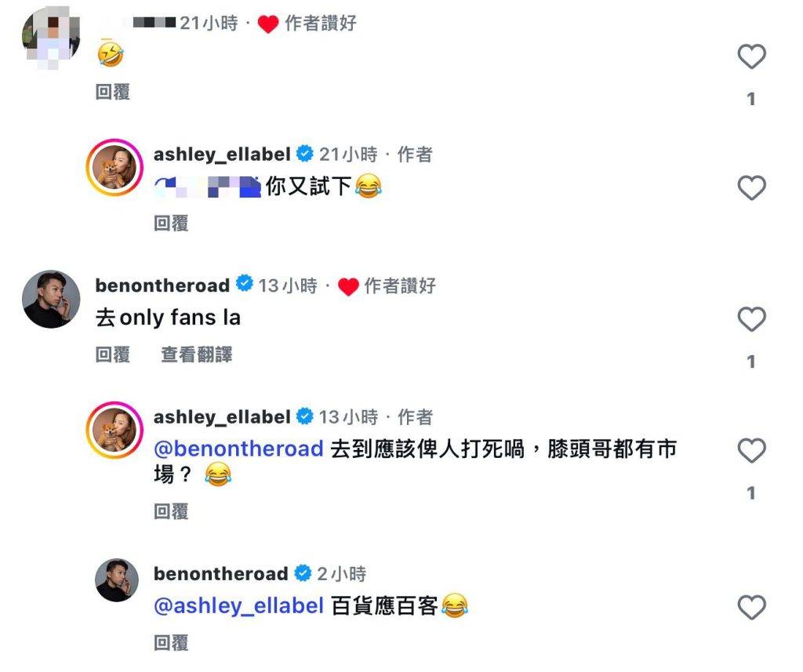Open the pixelated commenter's profile picture
803x672 pixels.
51,37
